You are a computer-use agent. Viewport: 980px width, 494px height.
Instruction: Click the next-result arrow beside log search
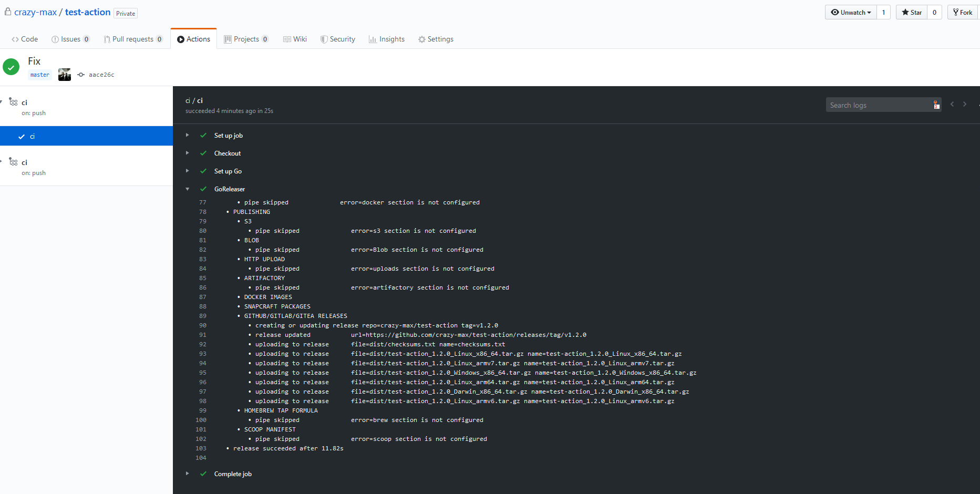[x=964, y=104]
